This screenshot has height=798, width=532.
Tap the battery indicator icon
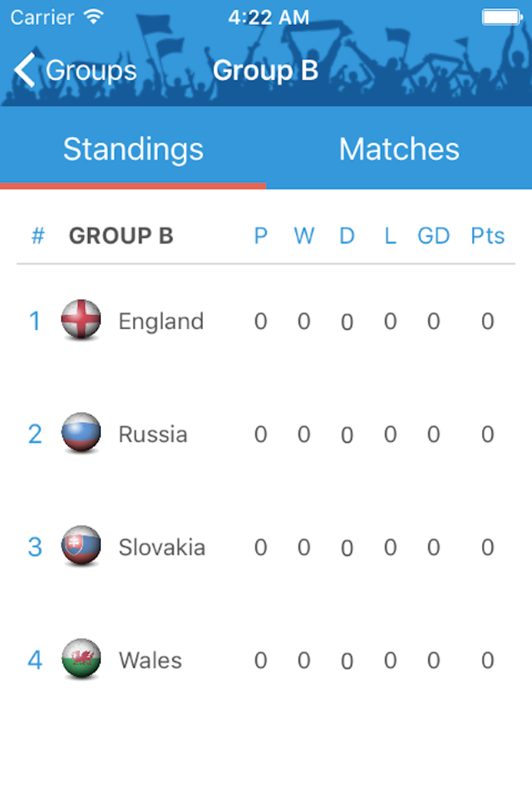pos(502,17)
